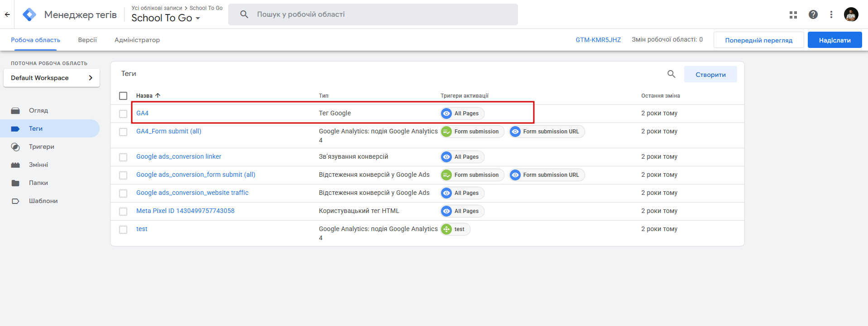The height and width of the screenshot is (326, 868).
Task: Click All Pages trigger in Meta Pixel row
Action: pos(462,211)
